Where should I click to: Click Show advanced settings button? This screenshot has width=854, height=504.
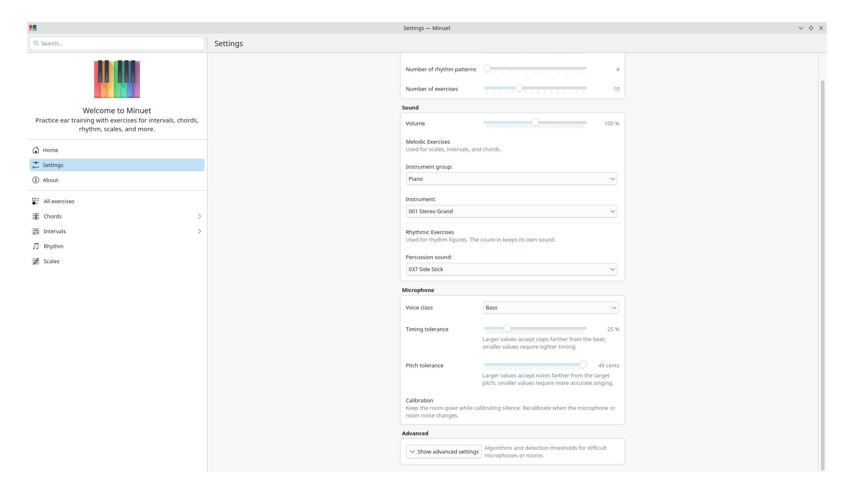pos(444,452)
